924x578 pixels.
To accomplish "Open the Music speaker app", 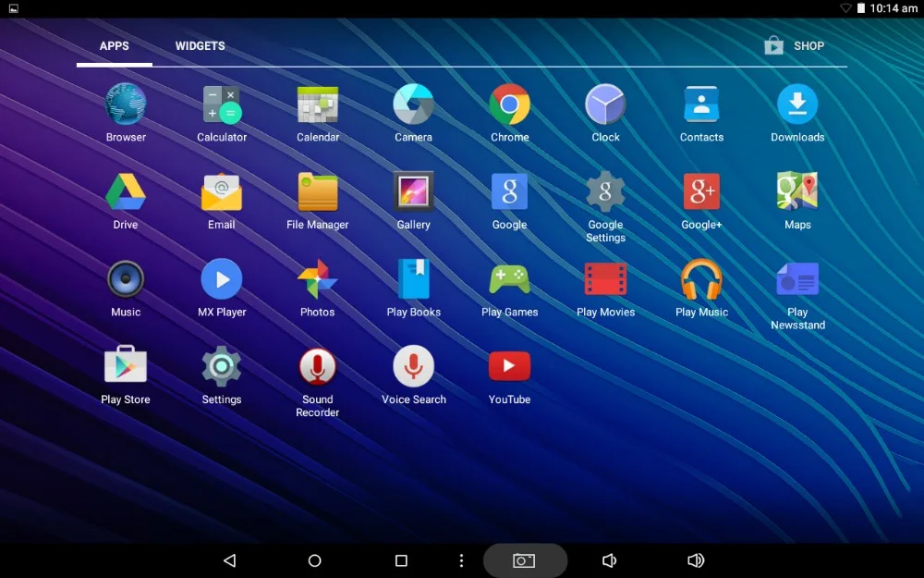I will tap(126, 279).
